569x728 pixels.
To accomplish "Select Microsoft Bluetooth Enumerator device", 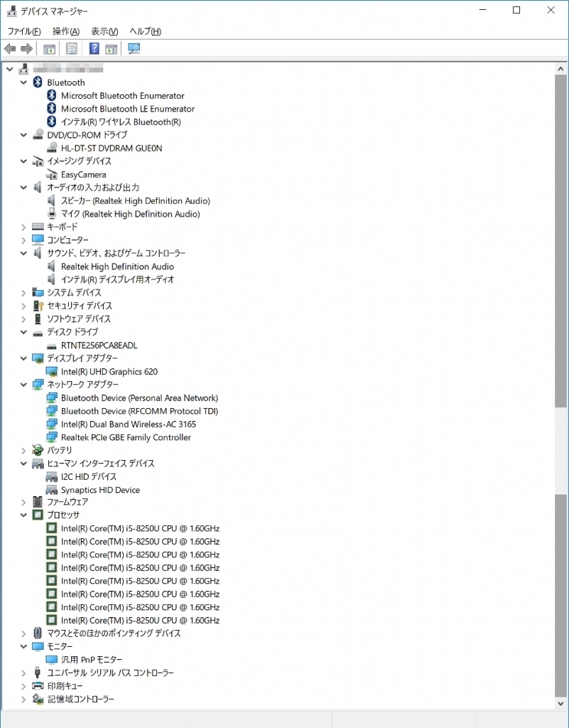I will click(x=122, y=96).
